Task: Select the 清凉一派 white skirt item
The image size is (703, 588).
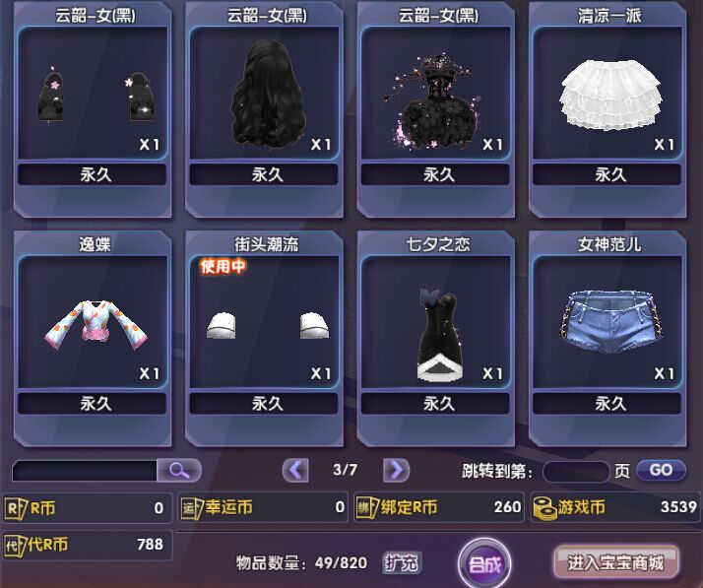Action: 607,110
